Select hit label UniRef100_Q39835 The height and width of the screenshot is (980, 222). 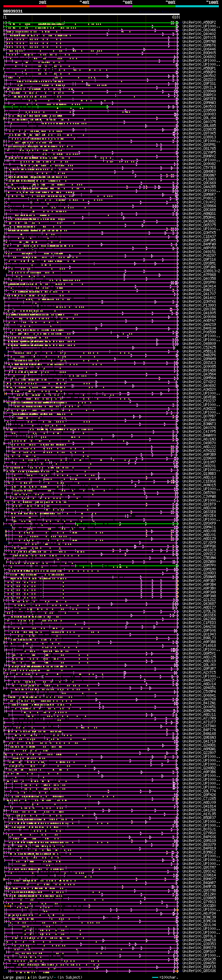coord(199,129)
